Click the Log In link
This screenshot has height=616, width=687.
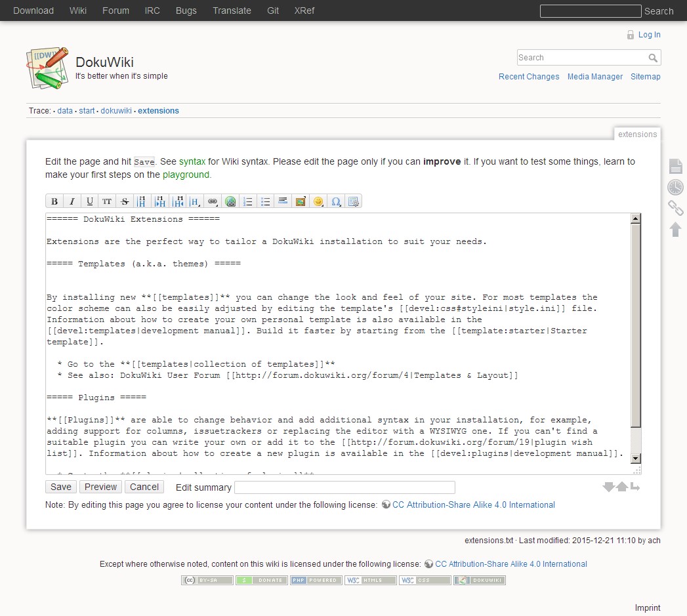tap(649, 35)
